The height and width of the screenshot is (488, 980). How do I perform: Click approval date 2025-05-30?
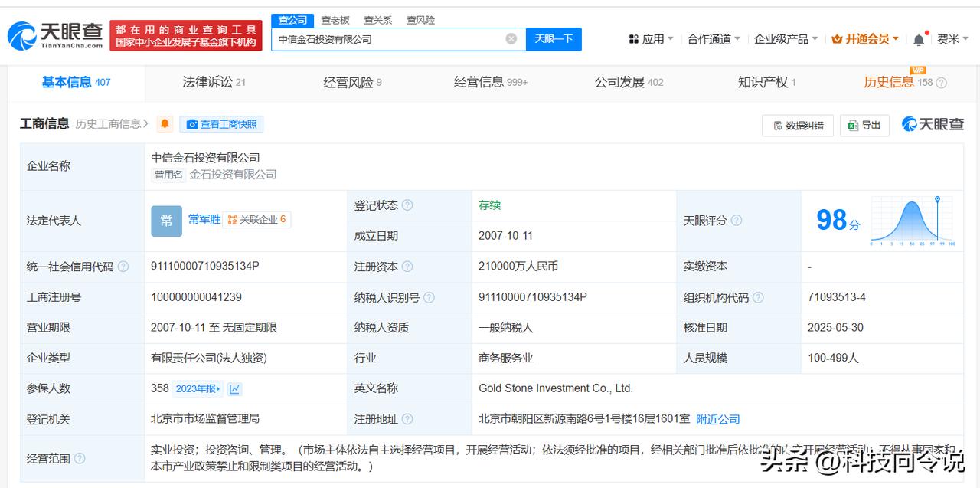(x=835, y=327)
